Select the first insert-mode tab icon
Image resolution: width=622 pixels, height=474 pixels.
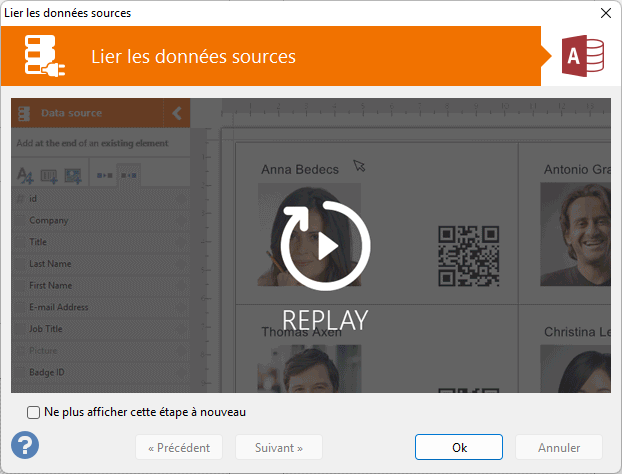tap(104, 176)
